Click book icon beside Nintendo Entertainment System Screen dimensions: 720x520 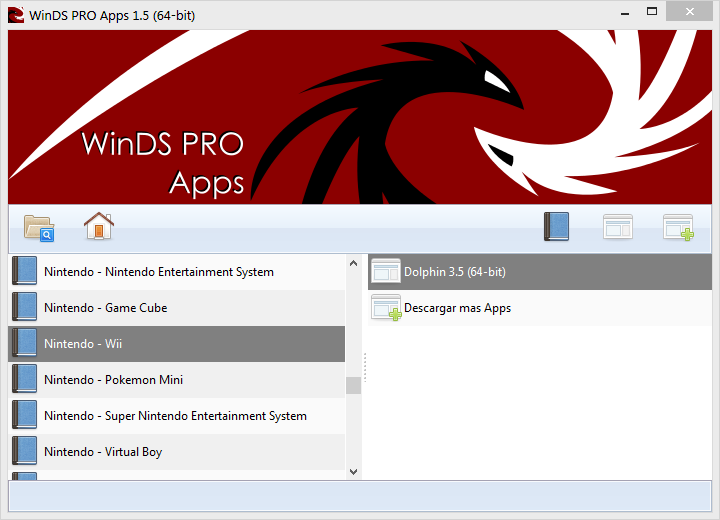pyautogui.click(x=24, y=271)
